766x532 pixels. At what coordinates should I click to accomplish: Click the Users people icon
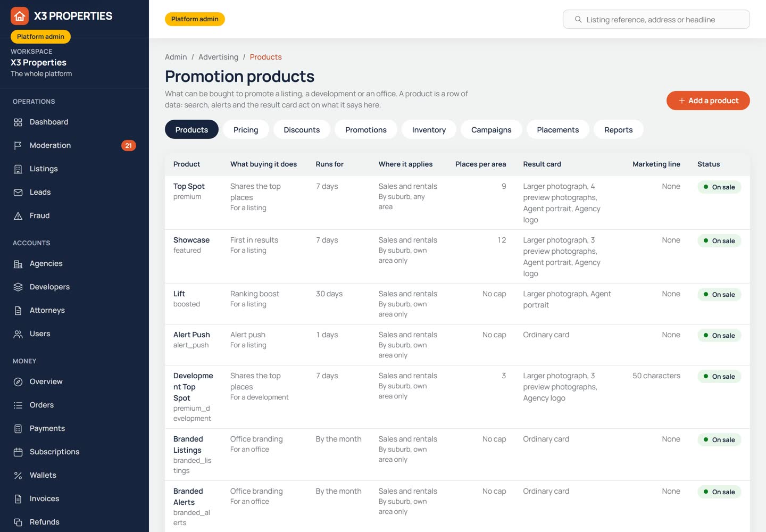pos(18,334)
